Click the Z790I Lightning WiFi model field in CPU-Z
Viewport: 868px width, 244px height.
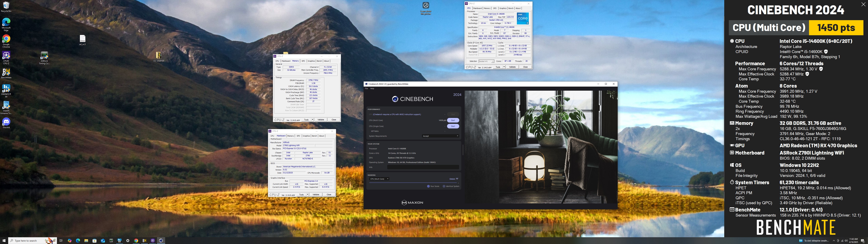click(x=299, y=146)
